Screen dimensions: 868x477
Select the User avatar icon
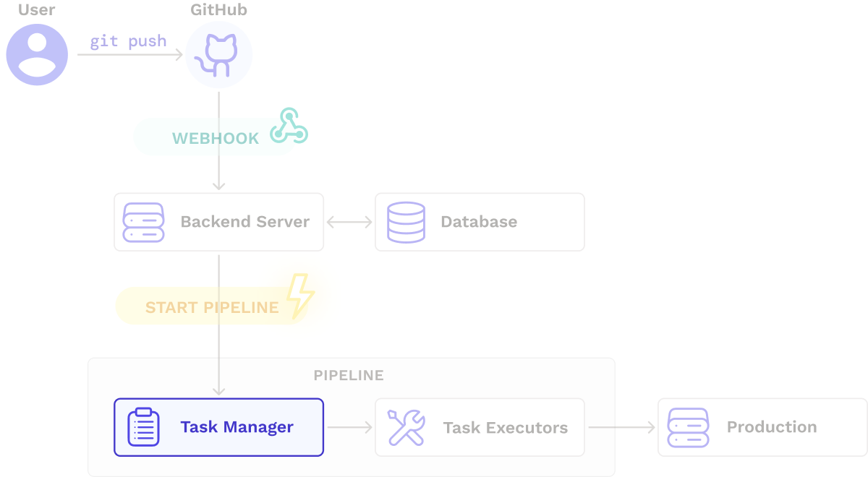click(37, 54)
